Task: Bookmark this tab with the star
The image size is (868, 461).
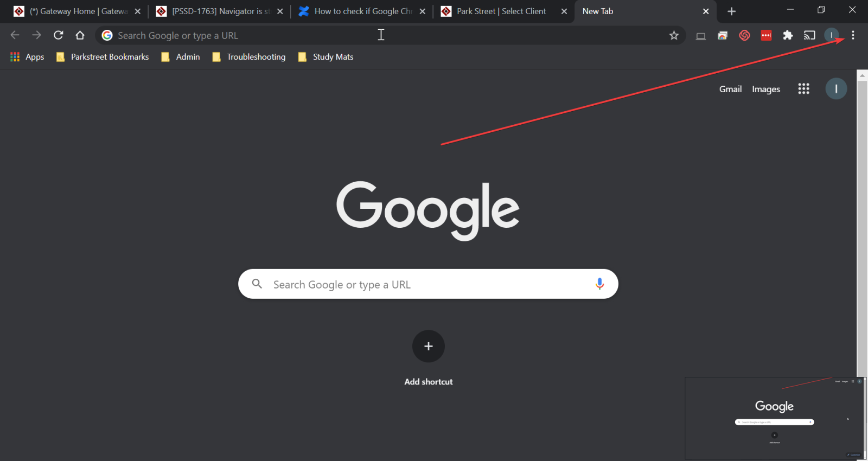Action: point(674,36)
